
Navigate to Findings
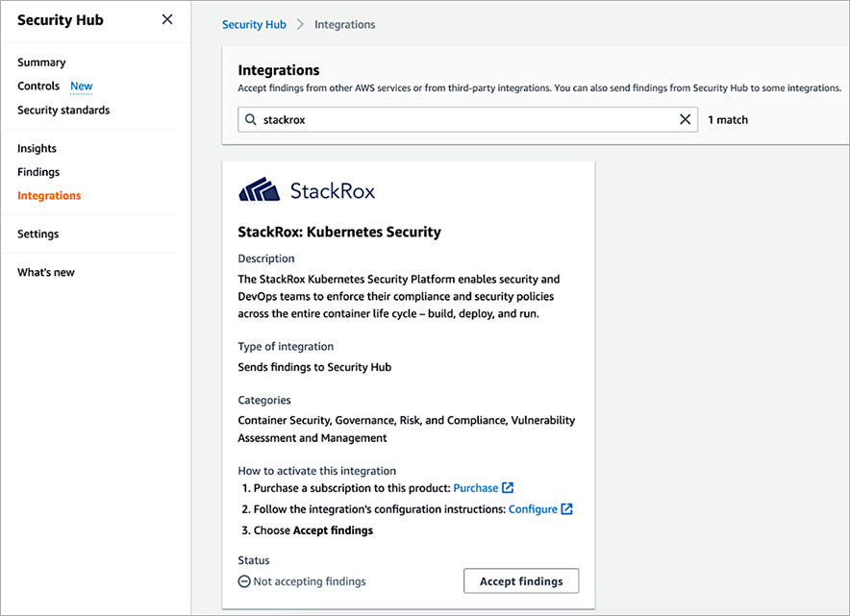click(x=38, y=172)
